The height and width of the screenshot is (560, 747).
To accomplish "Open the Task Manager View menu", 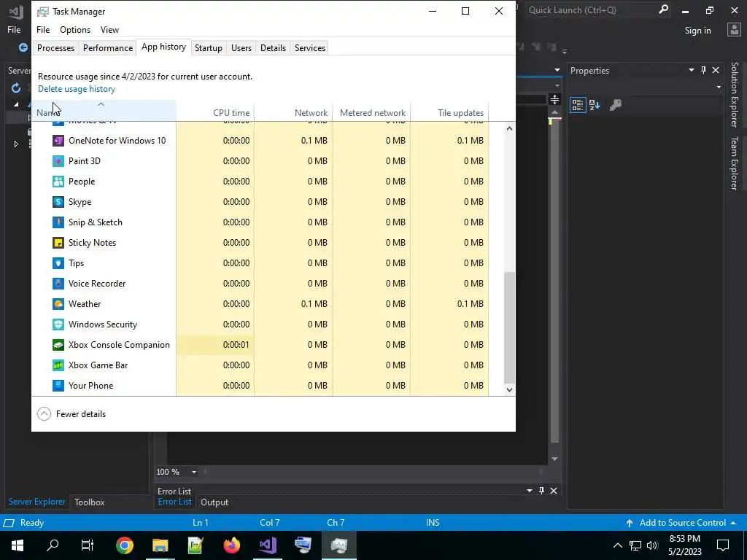I will tap(109, 29).
